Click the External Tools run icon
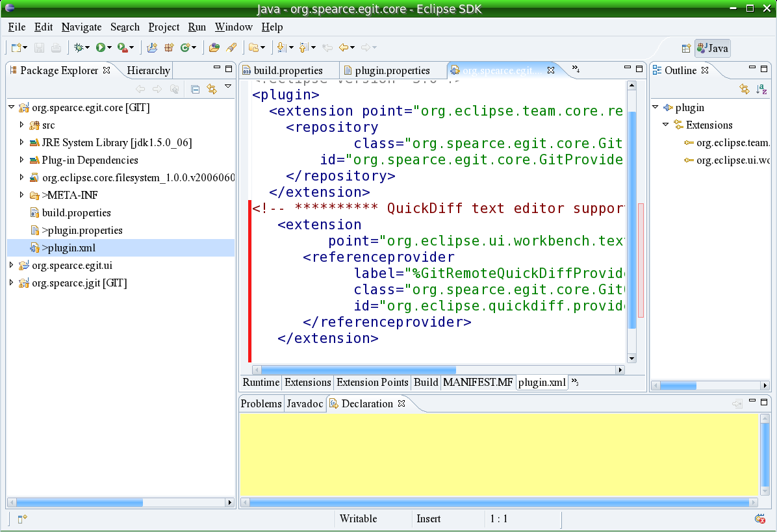 tap(122, 47)
